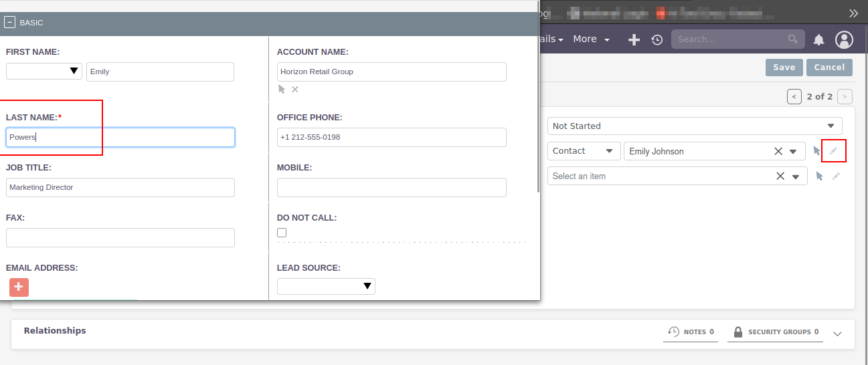Viewport: 868px width, 365px height.
Task: Click select arrow icon beside Emily Johnson
Action: tap(817, 151)
